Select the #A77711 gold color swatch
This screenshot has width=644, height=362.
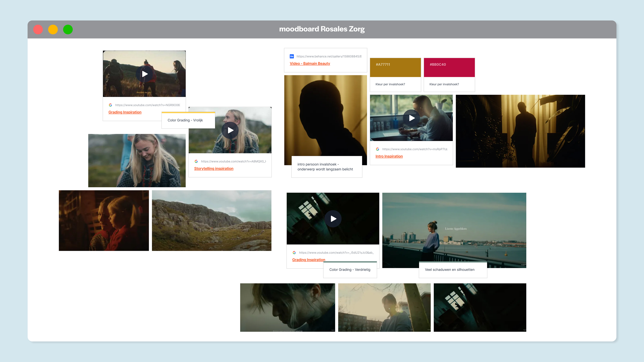[x=395, y=67]
